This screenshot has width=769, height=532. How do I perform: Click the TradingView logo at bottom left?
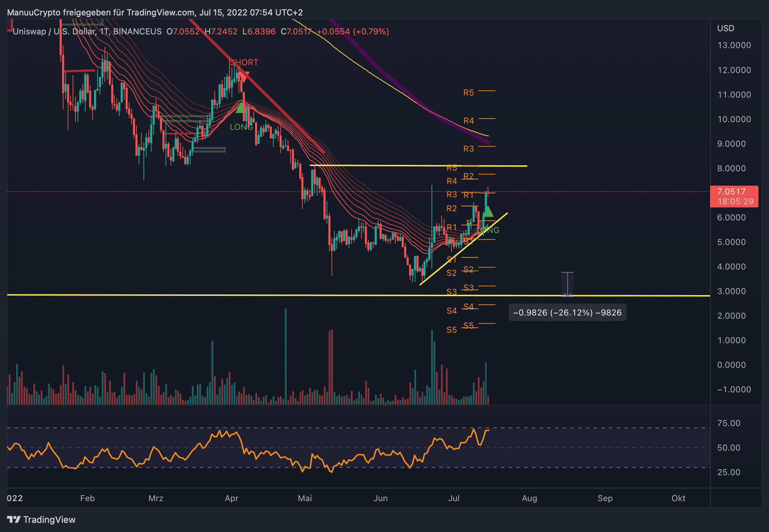click(41, 519)
